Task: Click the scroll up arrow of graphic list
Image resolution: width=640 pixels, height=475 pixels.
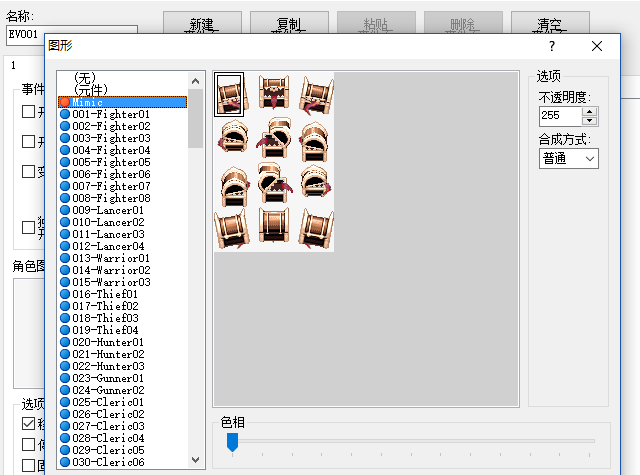Action: pyautogui.click(x=196, y=81)
